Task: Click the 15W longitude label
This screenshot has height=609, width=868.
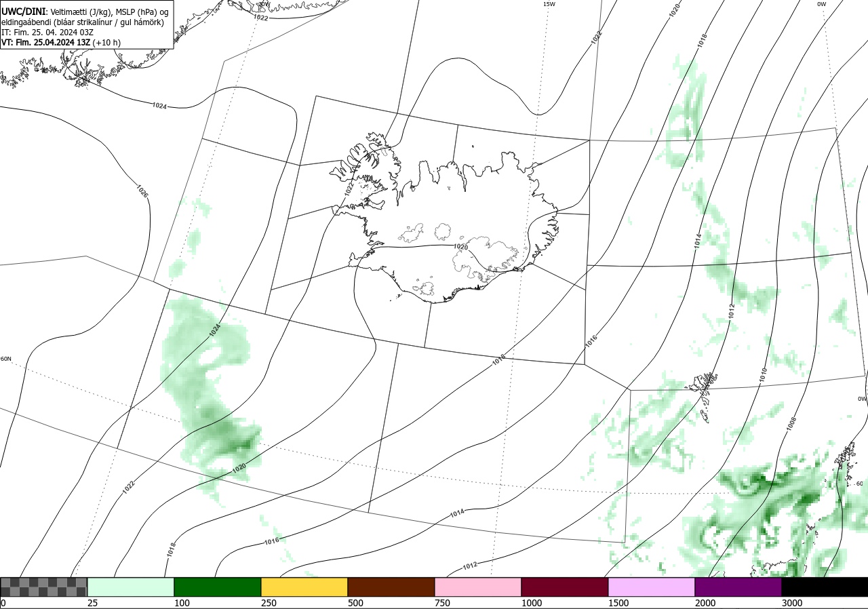Action: click(549, 4)
